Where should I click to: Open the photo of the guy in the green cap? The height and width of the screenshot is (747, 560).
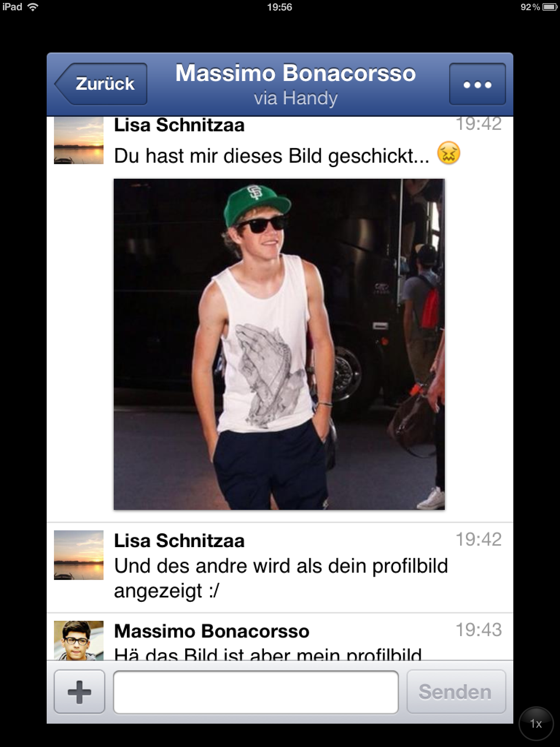click(279, 344)
